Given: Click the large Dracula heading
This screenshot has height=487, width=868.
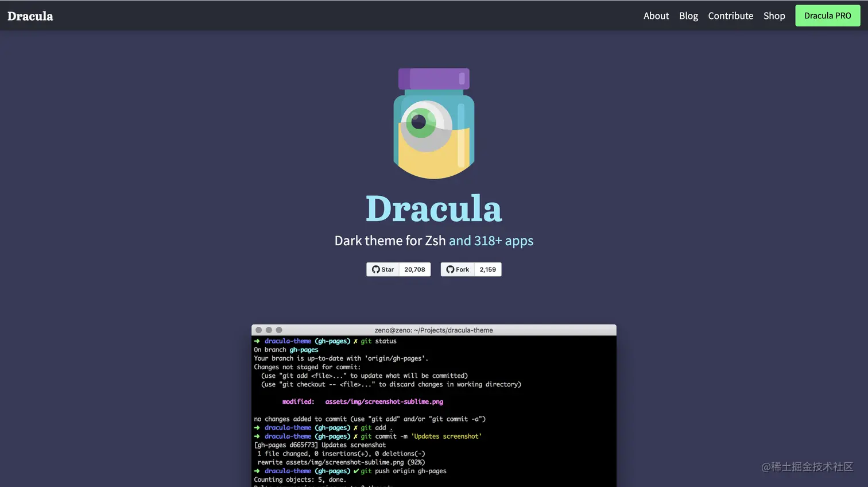Looking at the screenshot, I should [x=434, y=208].
